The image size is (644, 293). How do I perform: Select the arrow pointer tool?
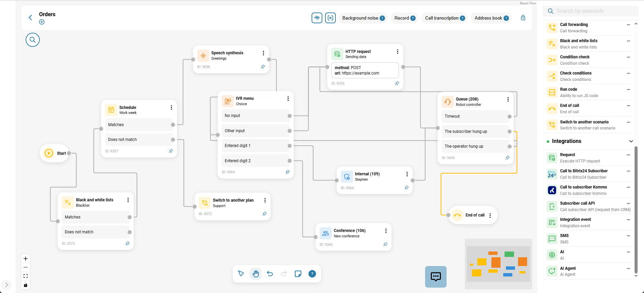click(241, 274)
